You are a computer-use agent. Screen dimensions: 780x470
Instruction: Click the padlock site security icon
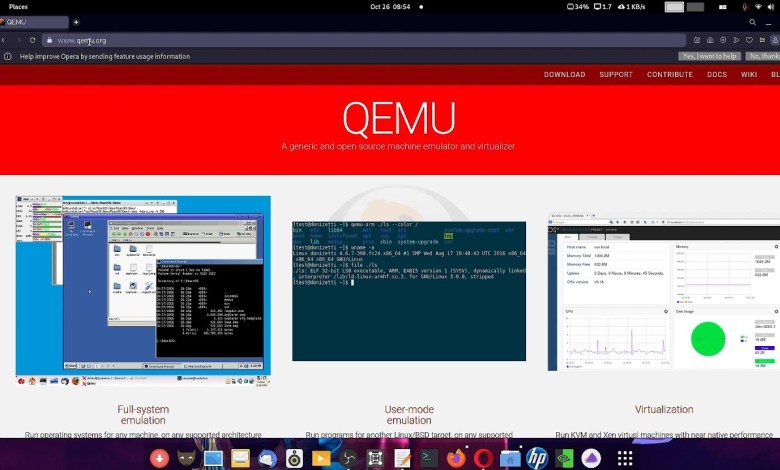pos(49,40)
